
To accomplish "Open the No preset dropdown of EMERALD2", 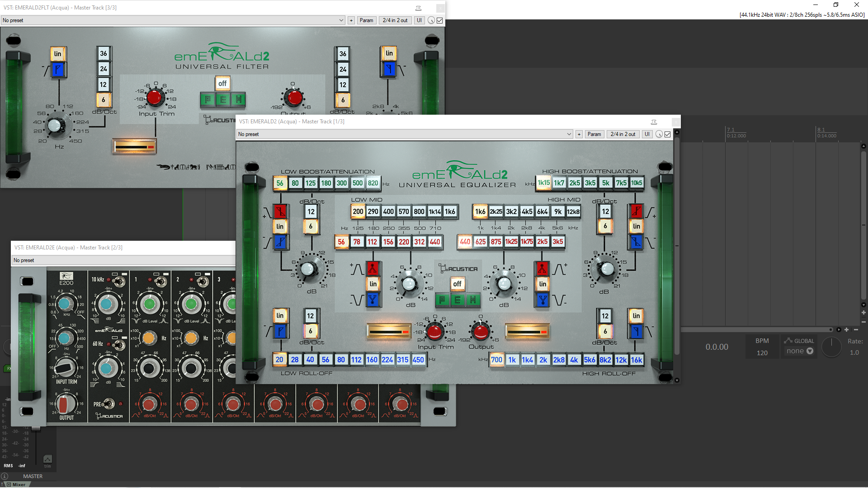I will [x=569, y=134].
